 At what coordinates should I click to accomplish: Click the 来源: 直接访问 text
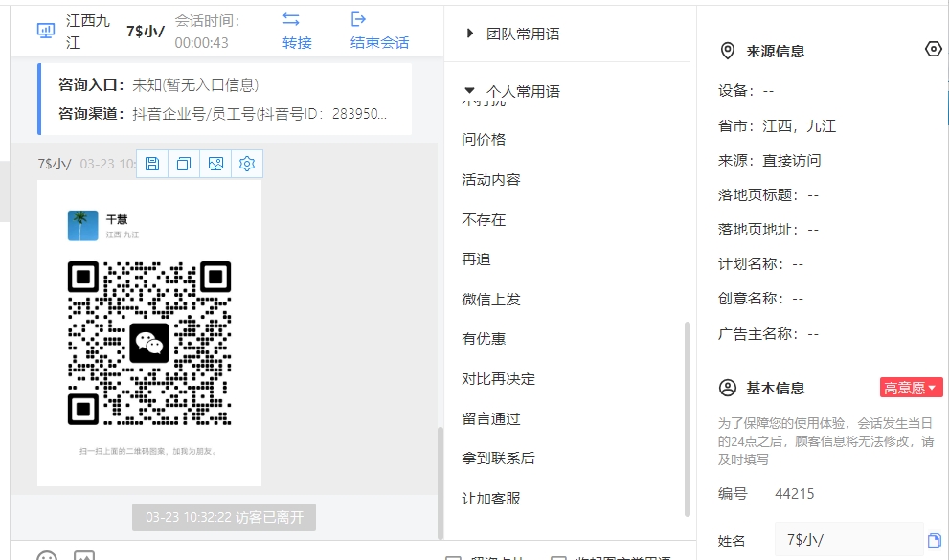pos(770,160)
